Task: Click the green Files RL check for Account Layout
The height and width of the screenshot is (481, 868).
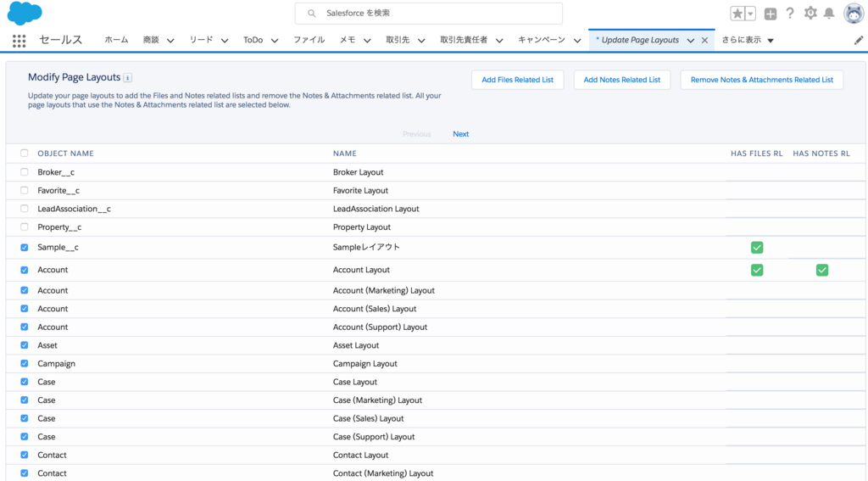Action: coord(757,271)
